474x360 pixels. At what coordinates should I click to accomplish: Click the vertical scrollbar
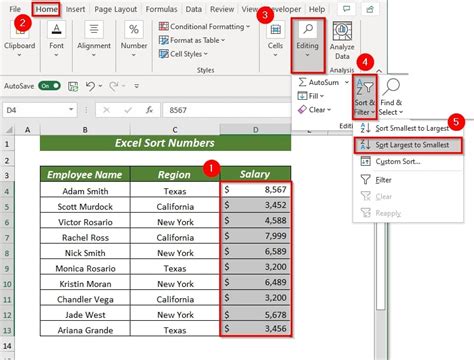point(381,267)
